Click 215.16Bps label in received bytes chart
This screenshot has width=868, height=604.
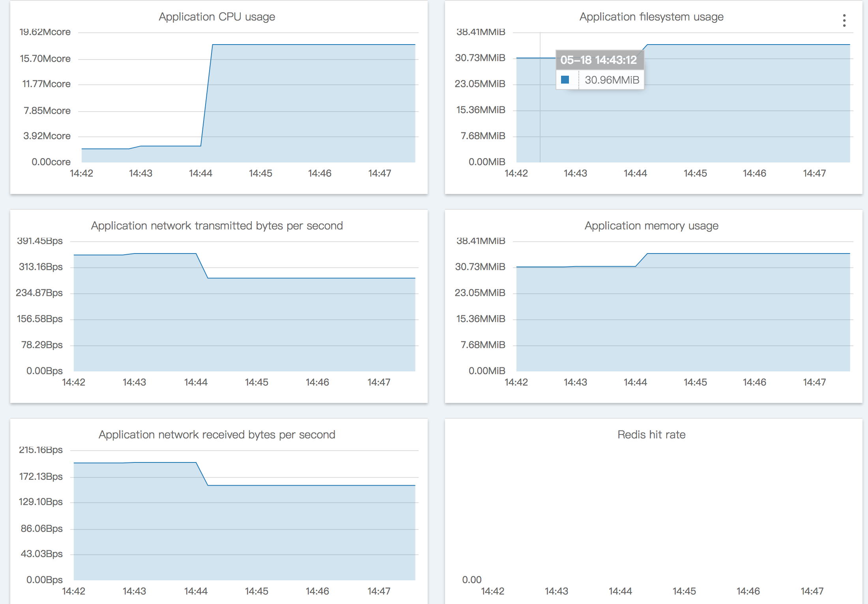41,450
